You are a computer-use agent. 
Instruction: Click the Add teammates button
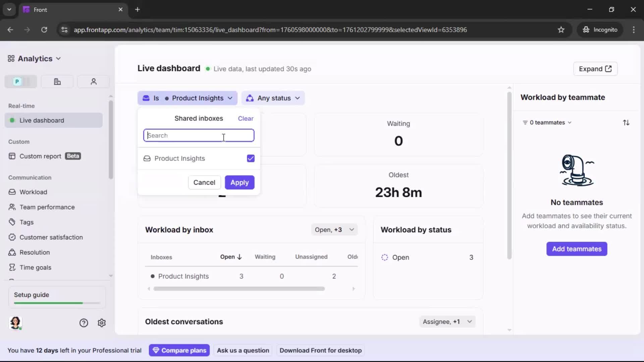(x=577, y=249)
